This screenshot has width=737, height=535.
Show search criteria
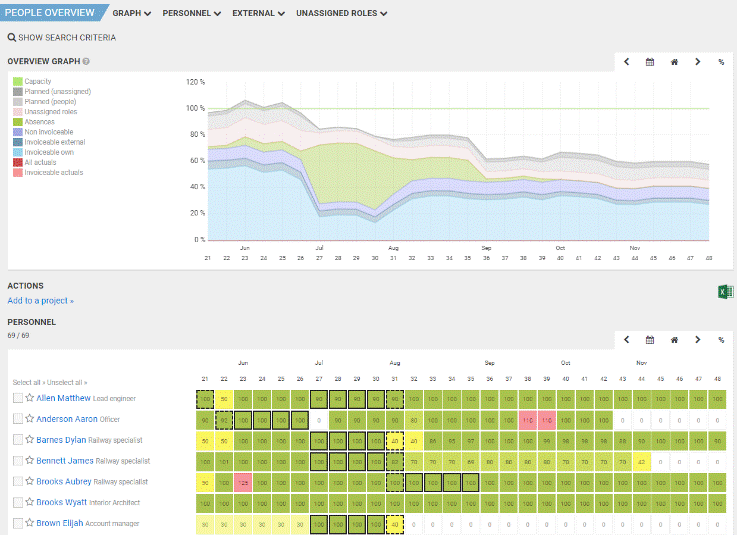tap(62, 37)
